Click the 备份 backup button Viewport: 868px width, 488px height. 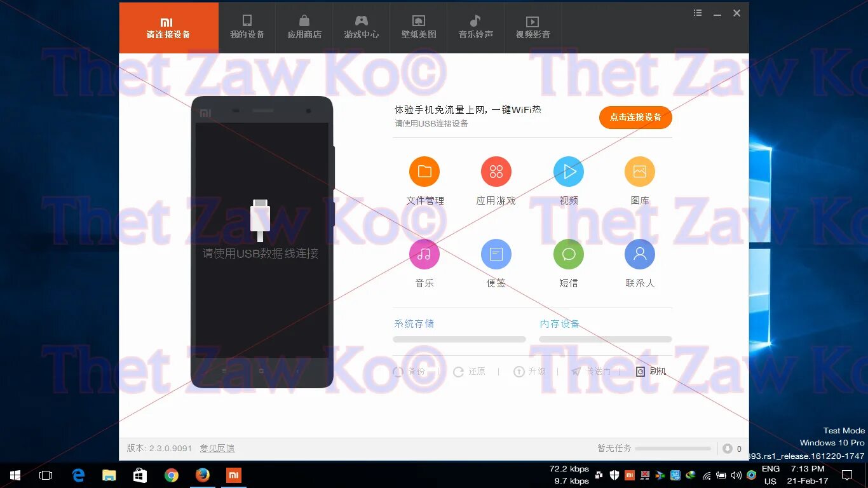pyautogui.click(x=410, y=371)
